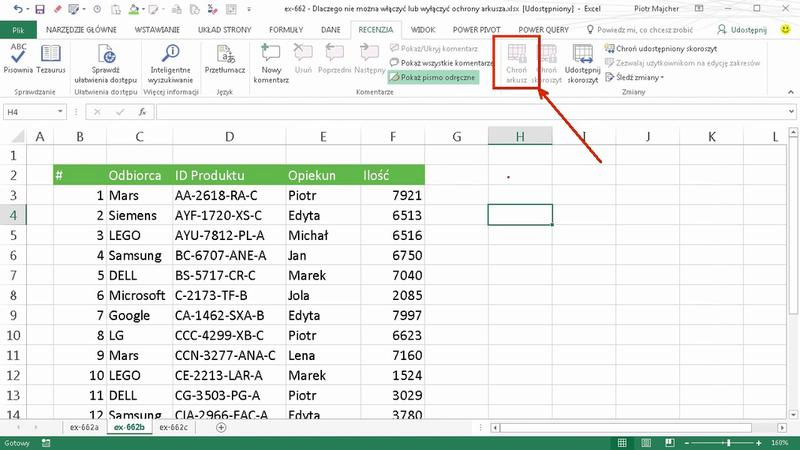
Task: Click the formula bar cancel X icon
Action: tap(97, 112)
